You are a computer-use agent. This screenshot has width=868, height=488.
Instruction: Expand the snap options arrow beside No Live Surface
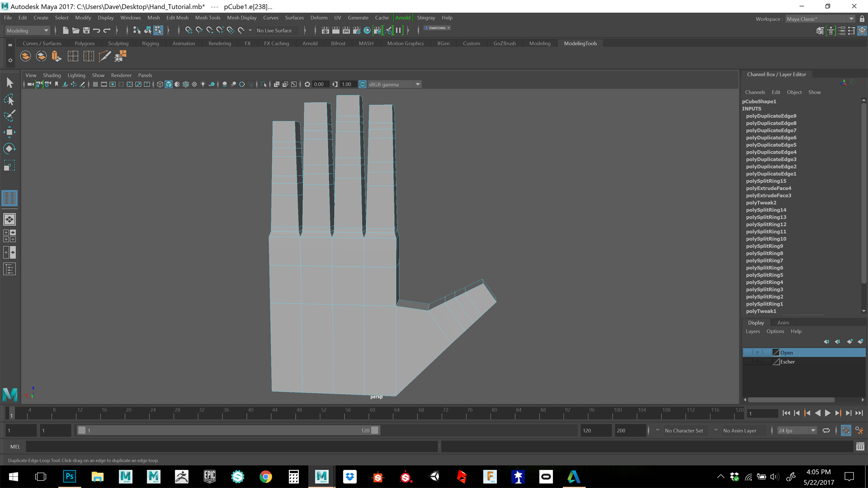(250, 30)
